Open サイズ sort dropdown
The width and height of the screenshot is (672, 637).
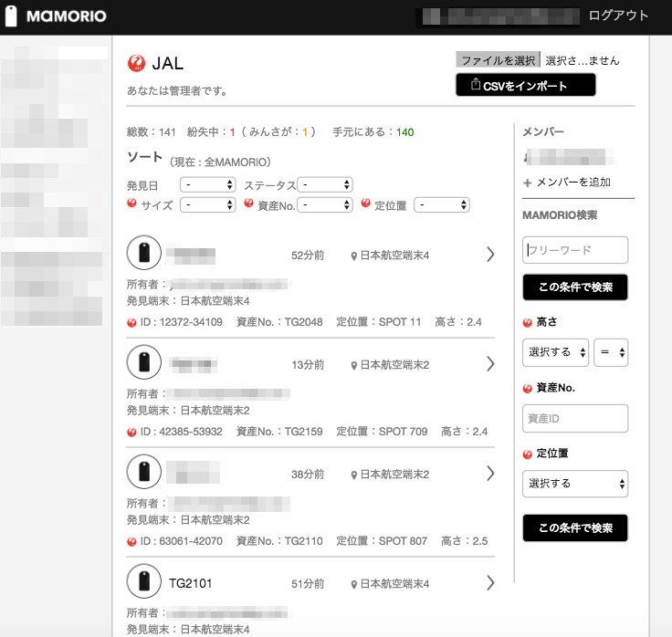coord(208,204)
